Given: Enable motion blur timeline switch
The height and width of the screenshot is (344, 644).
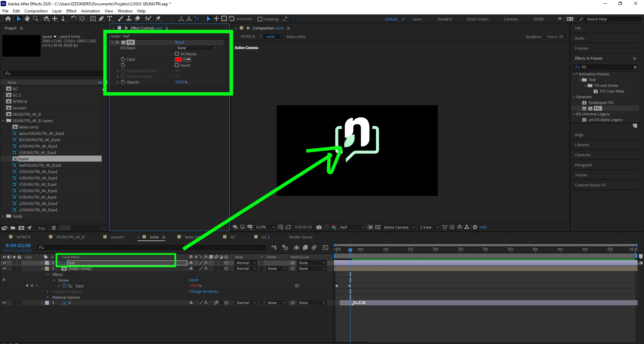Looking at the screenshot, I should (314, 247).
